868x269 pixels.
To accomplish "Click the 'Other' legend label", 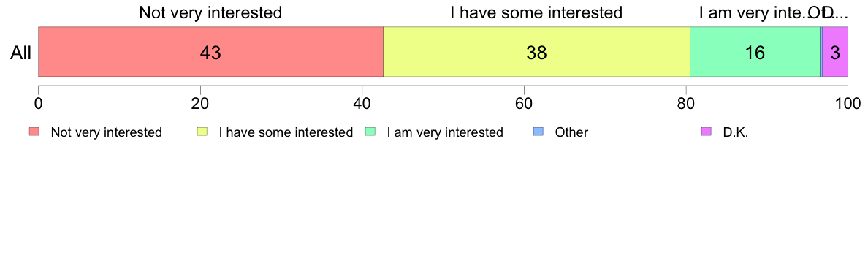I will [x=571, y=132].
